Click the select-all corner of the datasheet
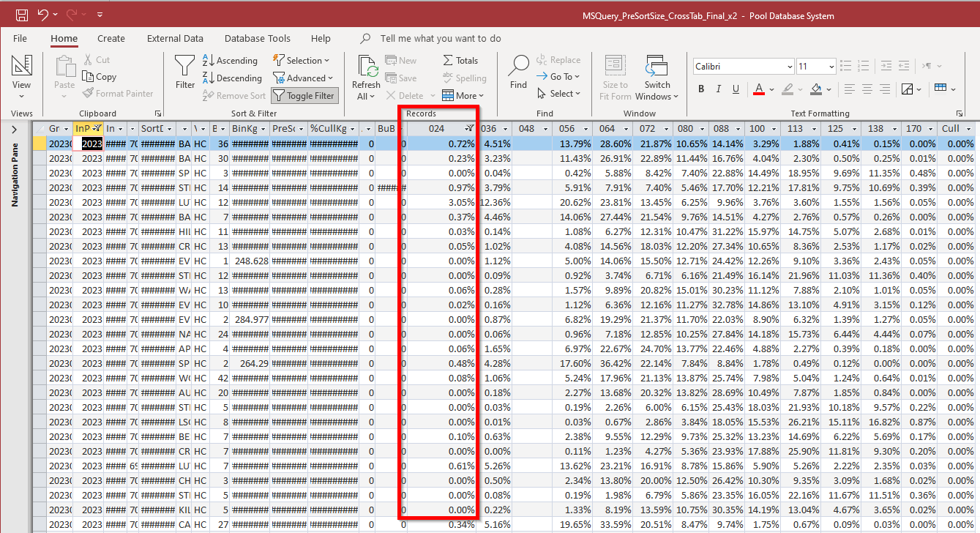Viewport: 980px width, 533px height. point(40,129)
